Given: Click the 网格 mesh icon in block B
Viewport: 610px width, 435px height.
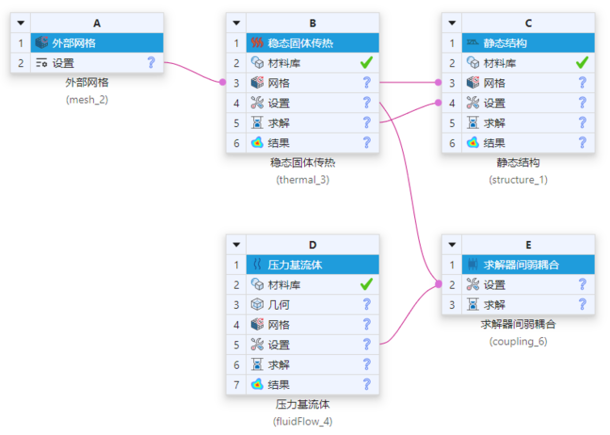Looking at the screenshot, I should coord(257,82).
